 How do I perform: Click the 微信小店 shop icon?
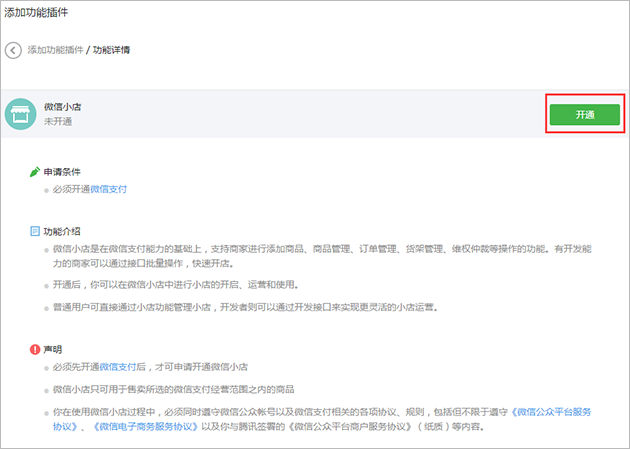tap(20, 114)
